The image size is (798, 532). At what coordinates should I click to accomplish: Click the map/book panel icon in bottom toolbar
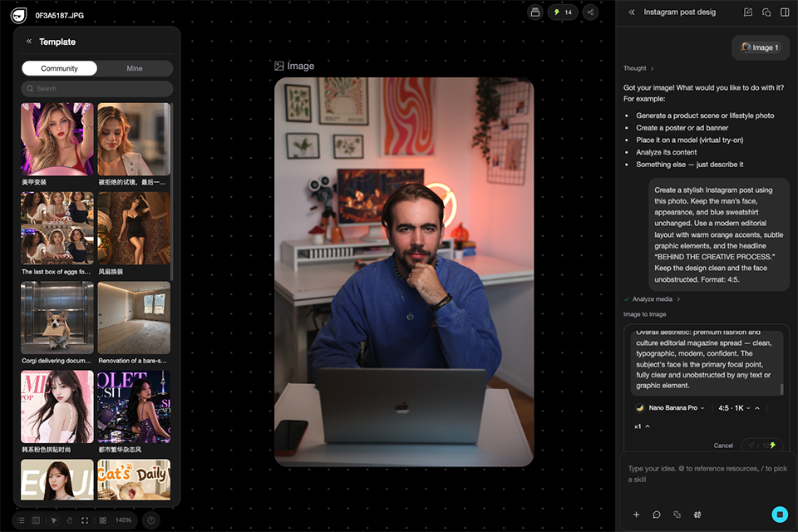pos(36,520)
